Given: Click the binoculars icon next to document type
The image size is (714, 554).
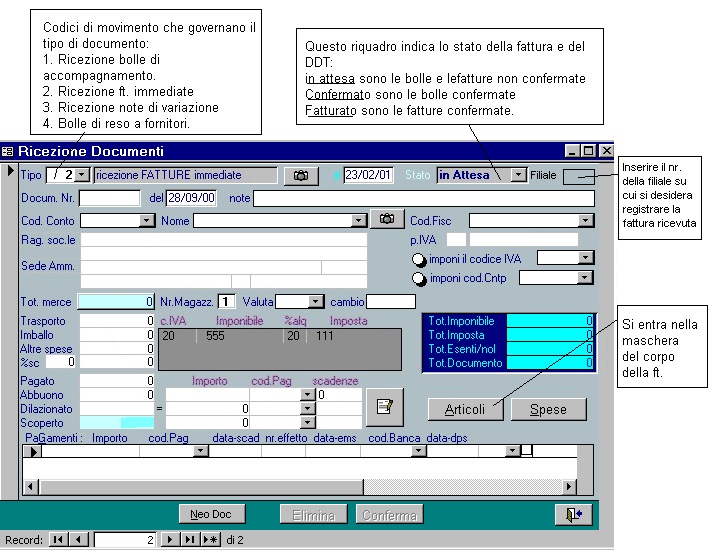Looking at the screenshot, I should [x=300, y=176].
